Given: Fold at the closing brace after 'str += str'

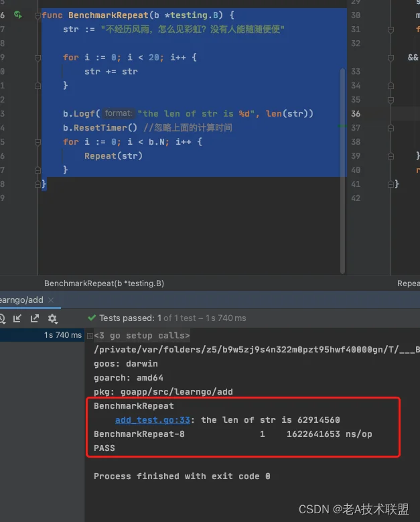Looking at the screenshot, I should [x=38, y=86].
